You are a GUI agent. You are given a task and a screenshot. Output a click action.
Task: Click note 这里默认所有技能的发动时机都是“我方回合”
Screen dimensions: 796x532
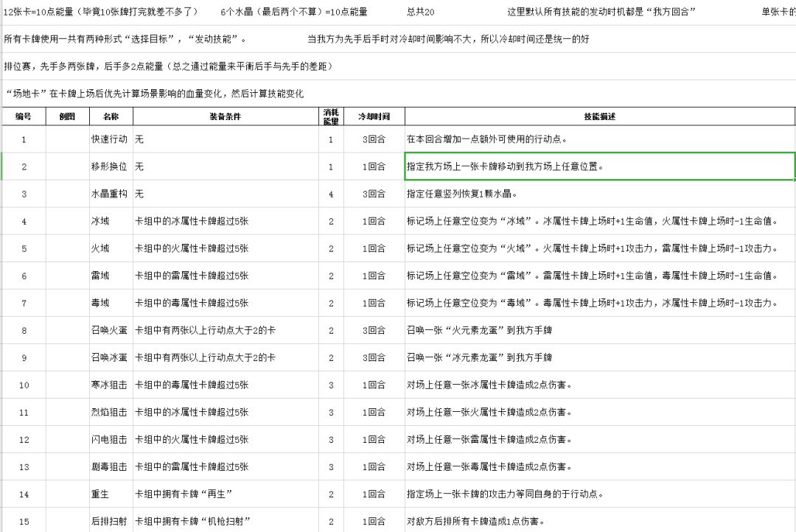(601, 12)
